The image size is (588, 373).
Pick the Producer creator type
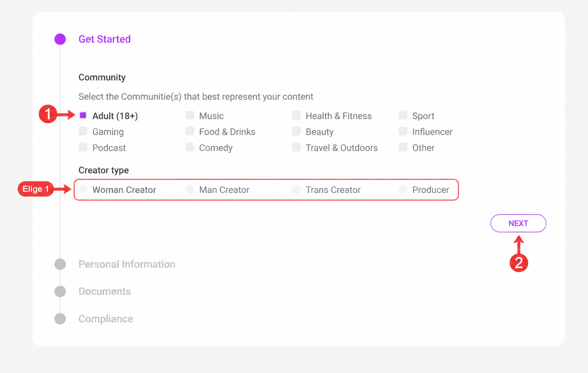(x=403, y=189)
